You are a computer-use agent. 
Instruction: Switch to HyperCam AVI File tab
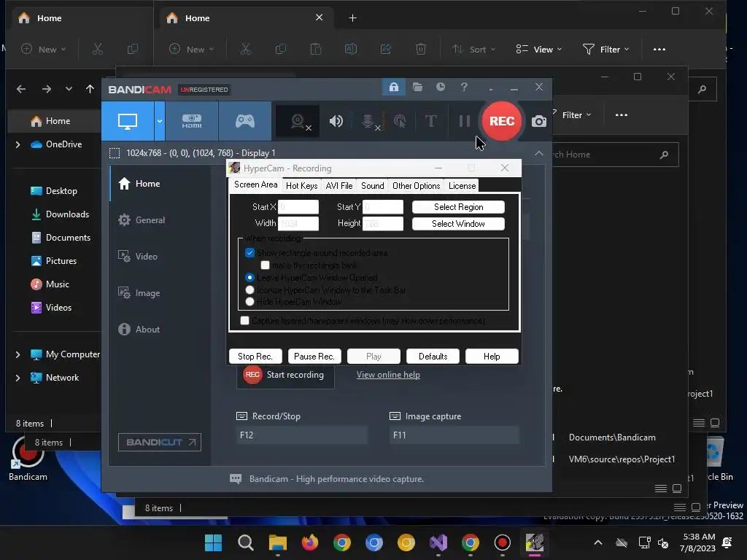(x=339, y=186)
